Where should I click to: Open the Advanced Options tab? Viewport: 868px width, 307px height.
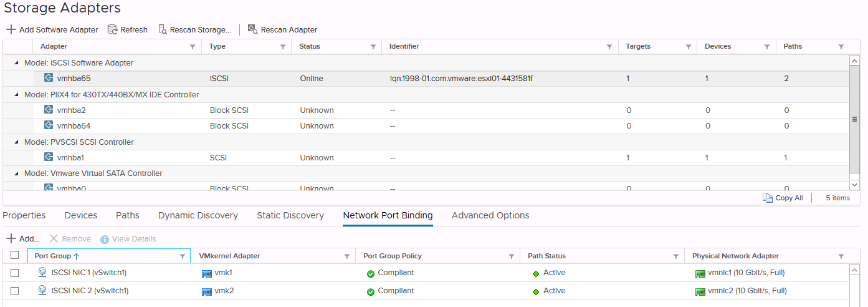click(x=490, y=215)
